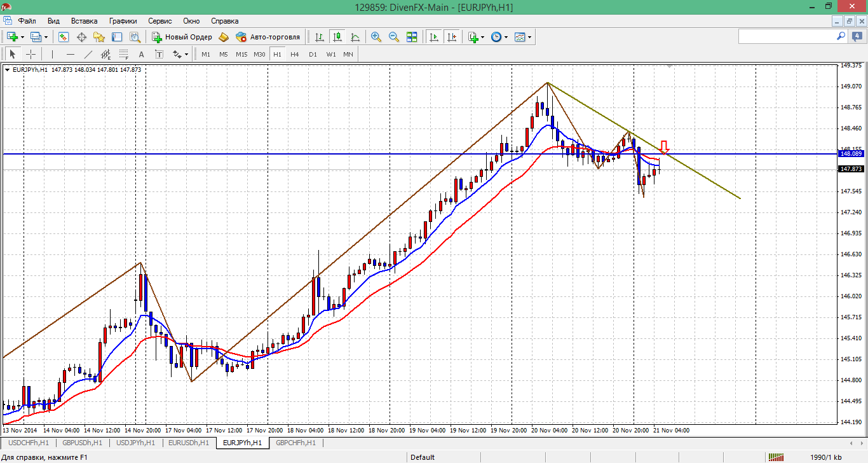Select the Text tool (A)
Image resolution: width=868 pixels, height=463 pixels.
142,54
